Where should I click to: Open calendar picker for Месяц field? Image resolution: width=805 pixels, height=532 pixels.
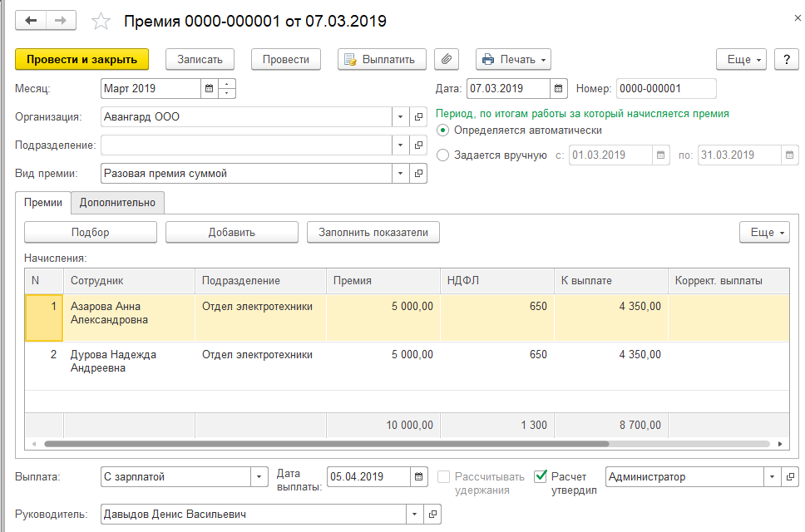[x=209, y=88]
